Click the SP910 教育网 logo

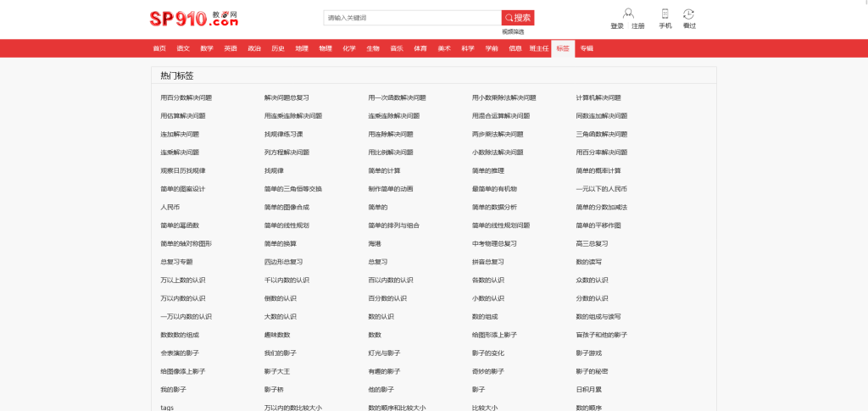coord(182,18)
